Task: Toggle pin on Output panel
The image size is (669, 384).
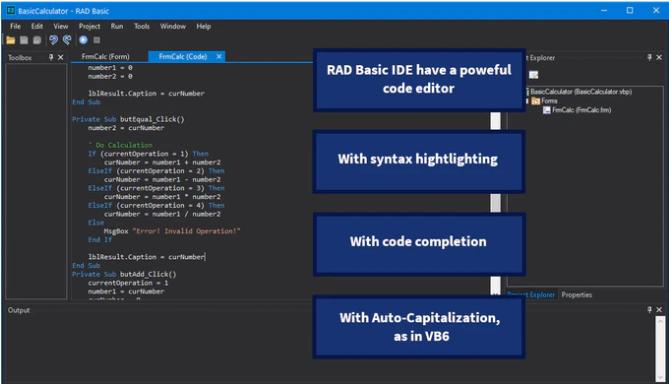Action: [x=649, y=310]
